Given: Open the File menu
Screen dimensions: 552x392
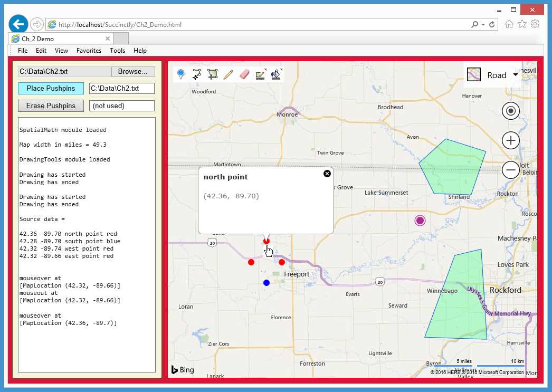Looking at the screenshot, I should pyautogui.click(x=23, y=51).
